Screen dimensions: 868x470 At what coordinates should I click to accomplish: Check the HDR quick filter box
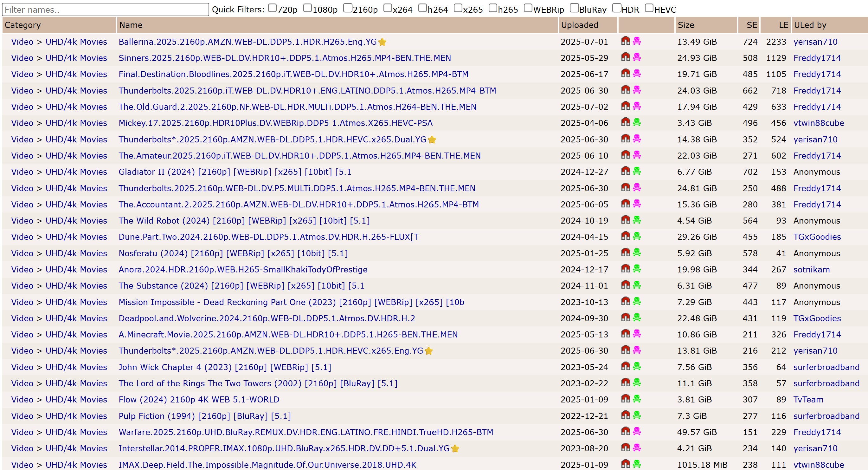[x=616, y=8]
